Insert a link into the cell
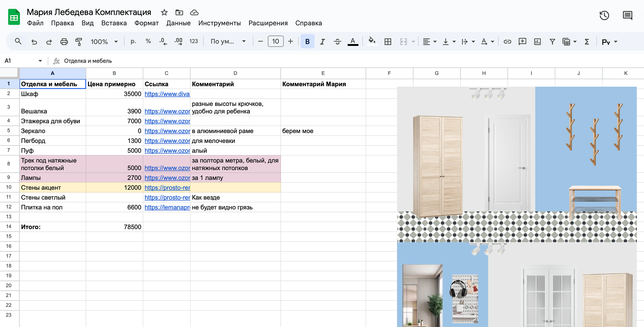 coord(507,41)
